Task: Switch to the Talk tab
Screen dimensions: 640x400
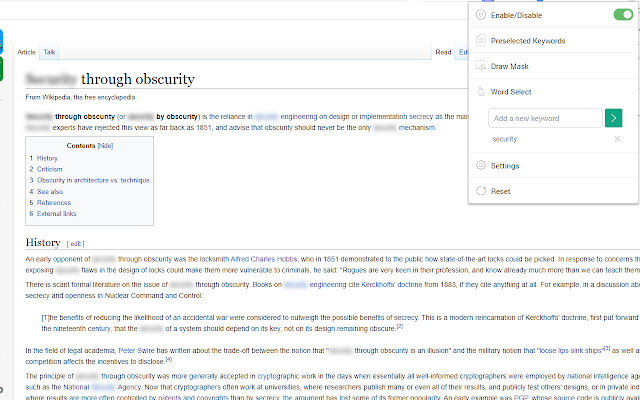Action: 49,52
